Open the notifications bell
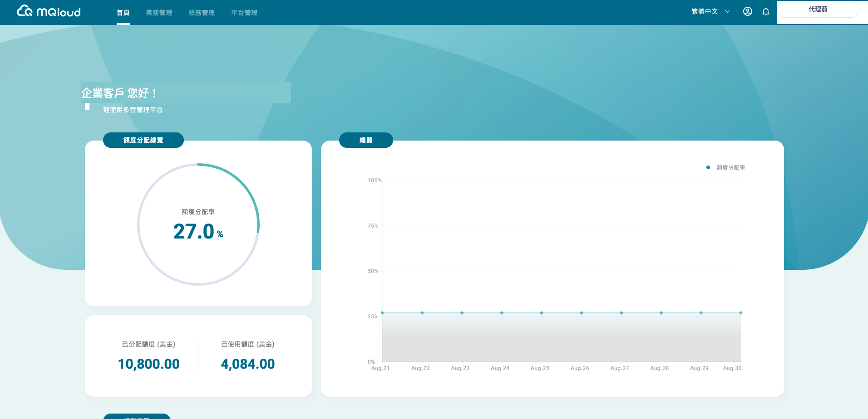 766,11
